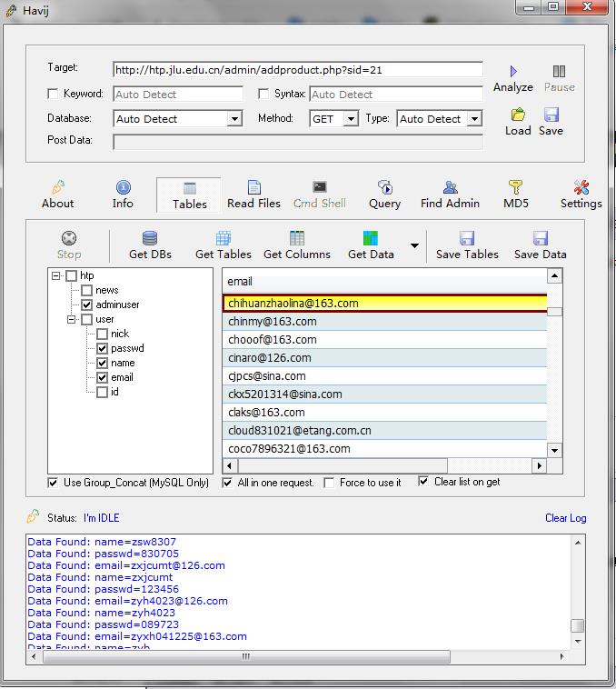Click the log horizontal scrollbar thumb
The height and width of the screenshot is (689, 616).
tap(246, 657)
